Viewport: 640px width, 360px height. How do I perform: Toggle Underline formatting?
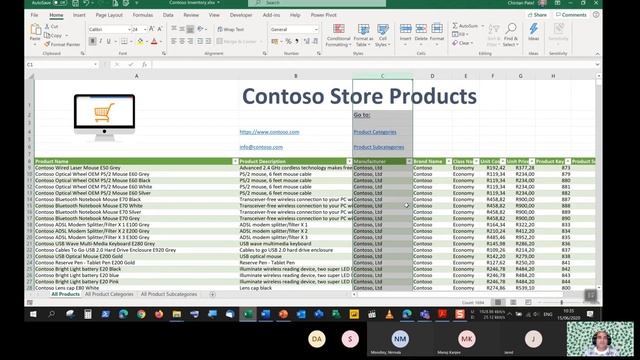[x=109, y=41]
